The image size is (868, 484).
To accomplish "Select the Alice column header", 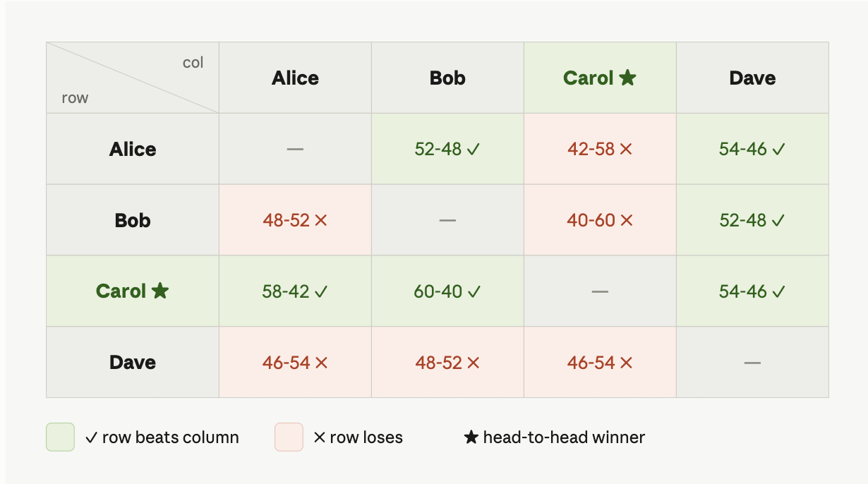I will pos(295,78).
